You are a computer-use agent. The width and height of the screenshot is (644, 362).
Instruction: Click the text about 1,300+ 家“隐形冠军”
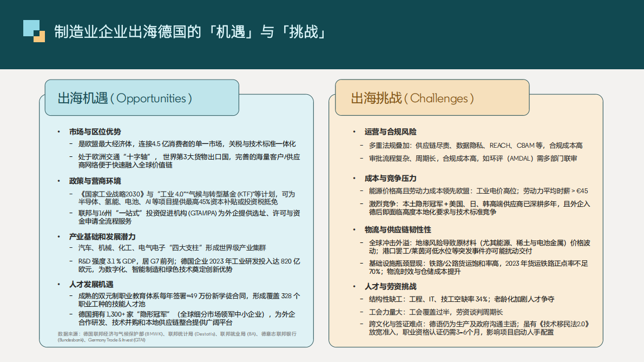187,319
